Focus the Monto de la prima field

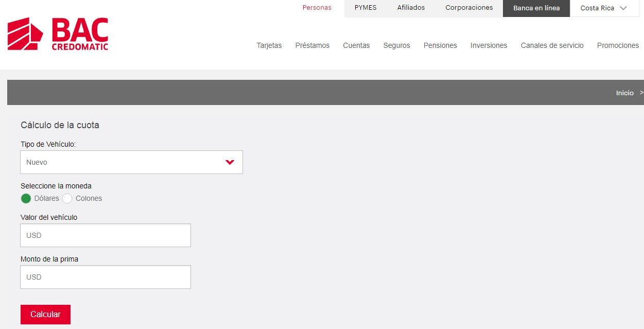106,277
